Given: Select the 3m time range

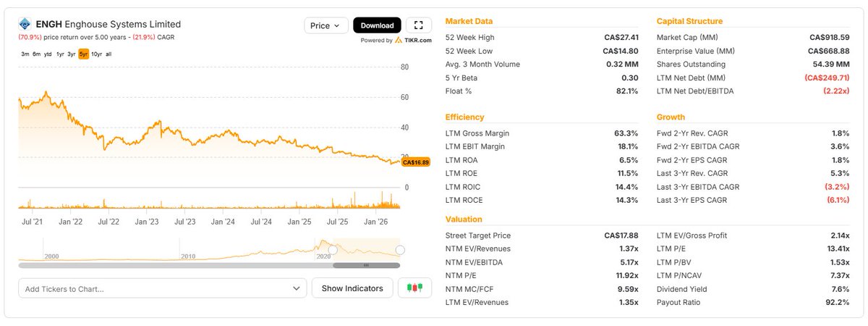Looking at the screenshot, I should (x=25, y=54).
